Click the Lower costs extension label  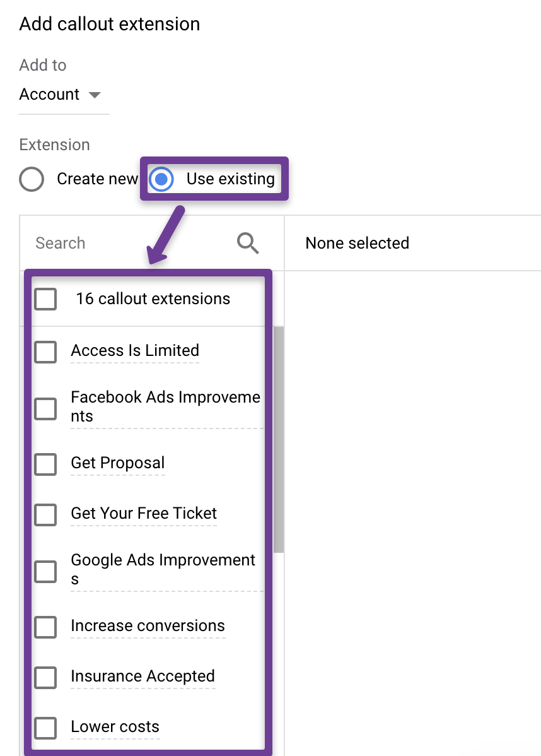pos(115,726)
